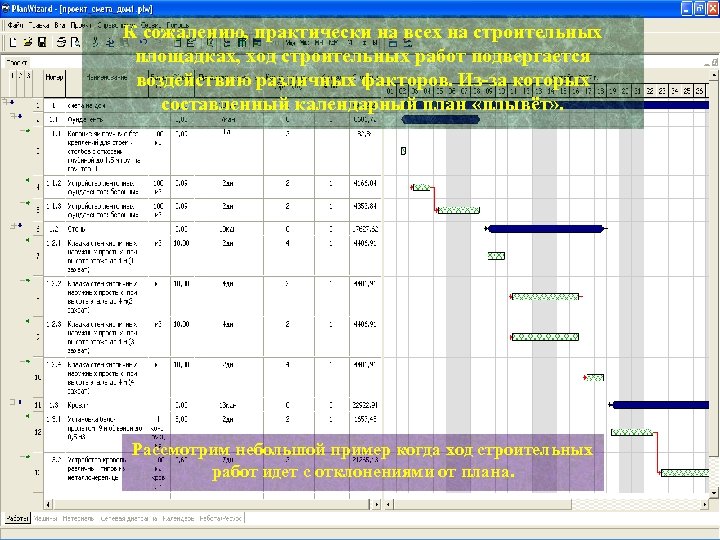Select the Крыша summary bar in Gantt
Screen dimensions: 720x540
[x=661, y=405]
